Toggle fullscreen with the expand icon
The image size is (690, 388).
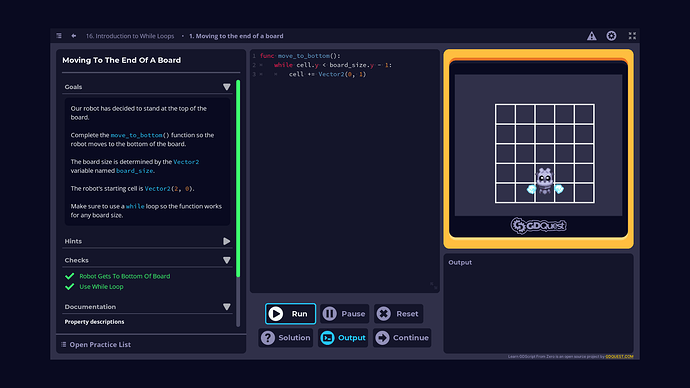632,36
